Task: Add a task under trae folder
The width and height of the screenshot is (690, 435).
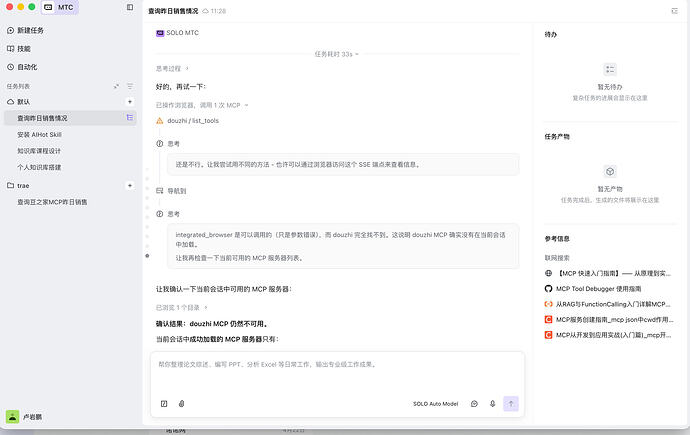Action: pyautogui.click(x=130, y=186)
